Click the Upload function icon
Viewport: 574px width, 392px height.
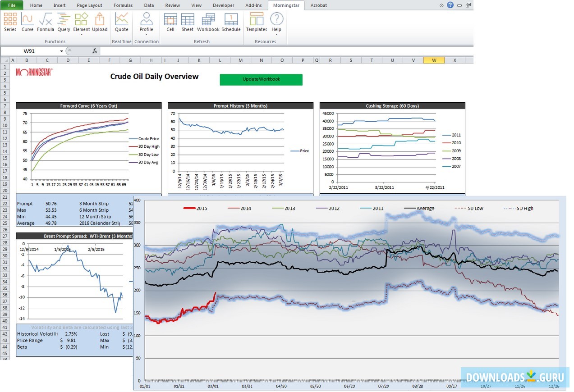click(x=100, y=23)
